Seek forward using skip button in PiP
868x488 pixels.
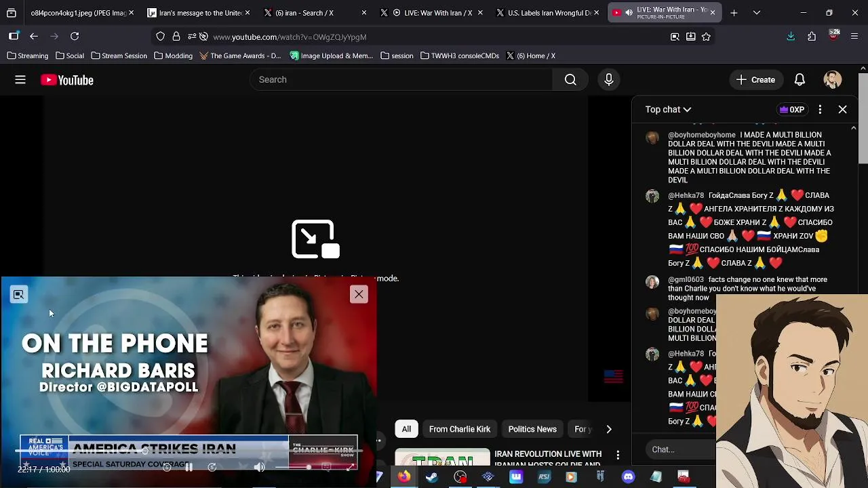pos(212,467)
